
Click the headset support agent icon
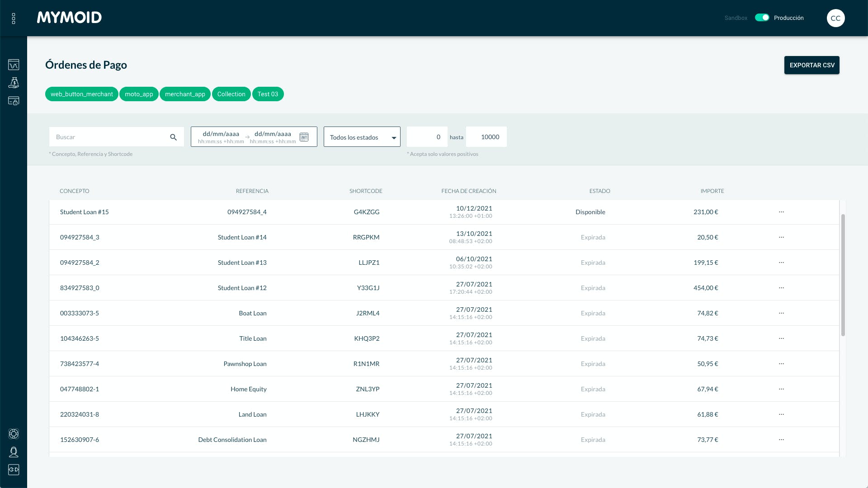(14, 452)
